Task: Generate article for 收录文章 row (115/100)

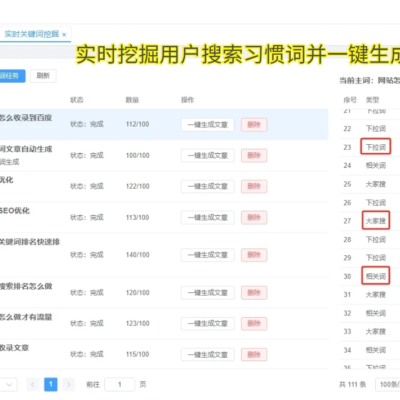Action: 208,354
